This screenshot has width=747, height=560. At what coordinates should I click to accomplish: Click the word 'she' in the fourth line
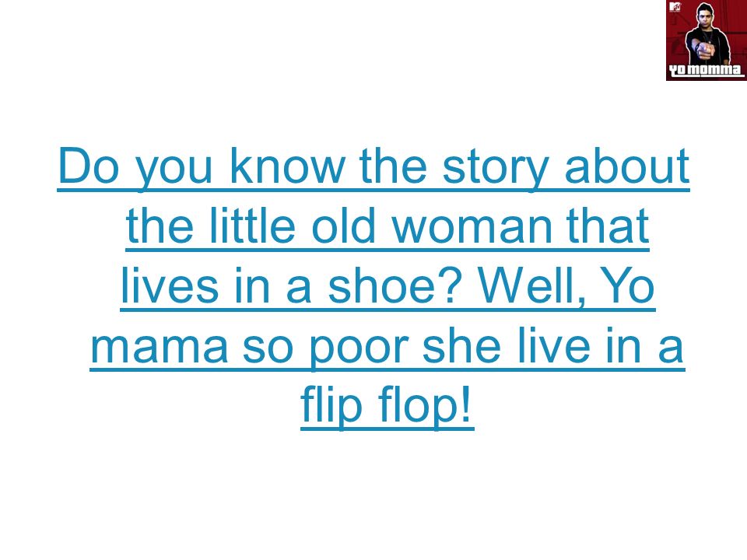[x=461, y=346]
